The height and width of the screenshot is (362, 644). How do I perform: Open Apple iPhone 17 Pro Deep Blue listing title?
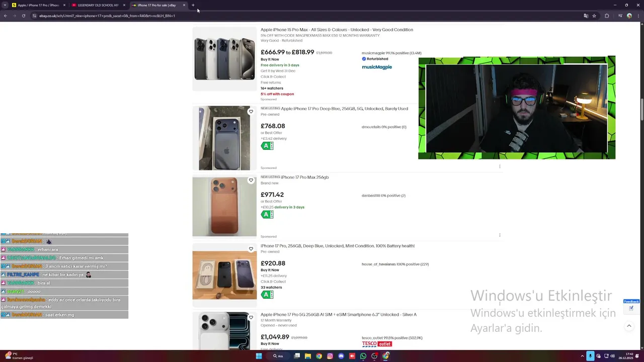tap(345, 109)
